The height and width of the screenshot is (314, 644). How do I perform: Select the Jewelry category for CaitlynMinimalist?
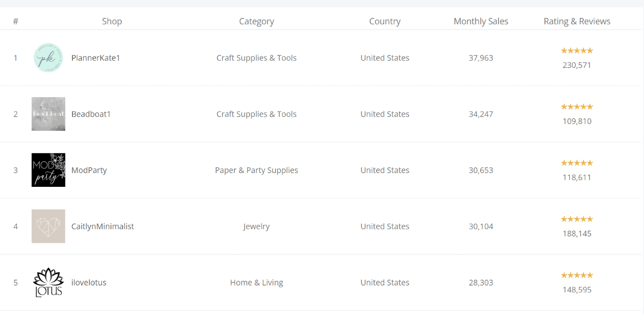pos(257,226)
